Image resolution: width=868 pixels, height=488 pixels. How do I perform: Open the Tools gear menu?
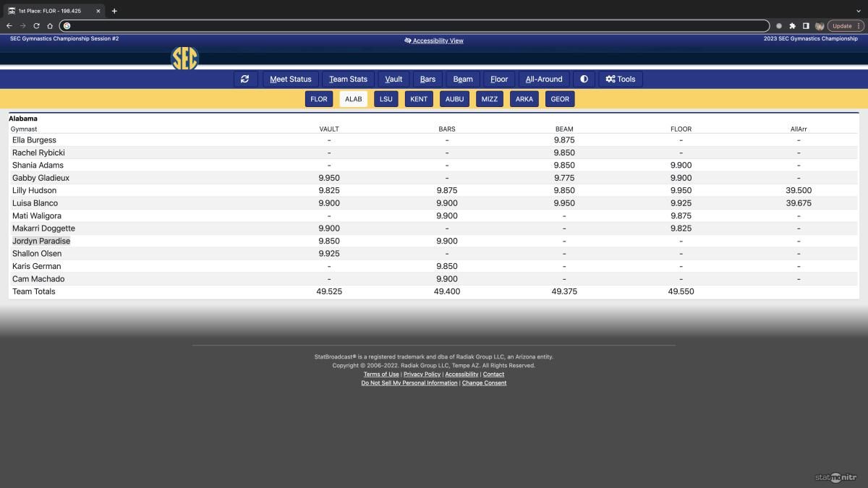pyautogui.click(x=621, y=79)
